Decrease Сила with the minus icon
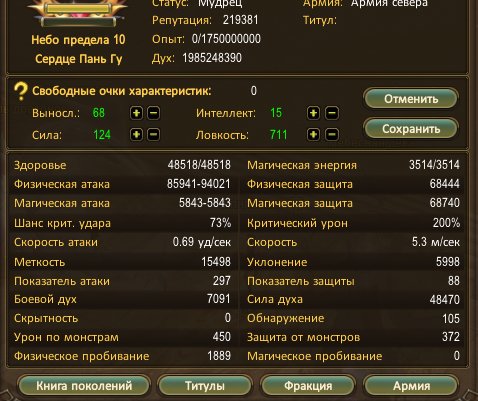 153,135
